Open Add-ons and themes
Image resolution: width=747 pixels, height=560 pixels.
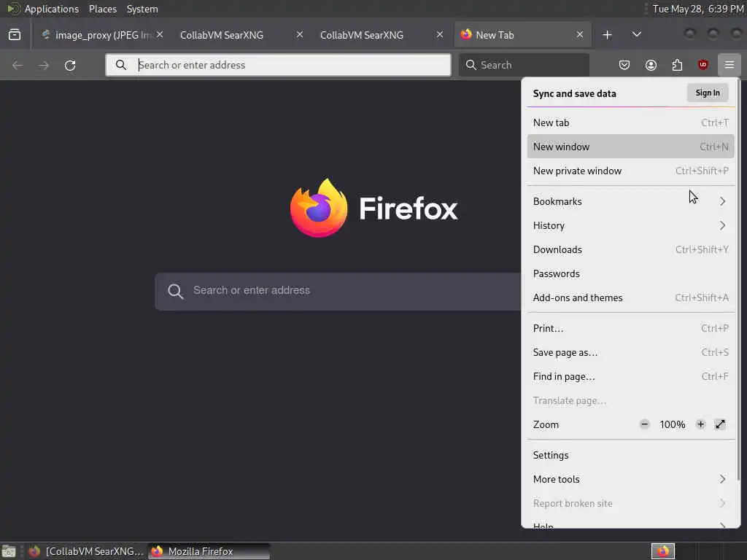(631, 297)
